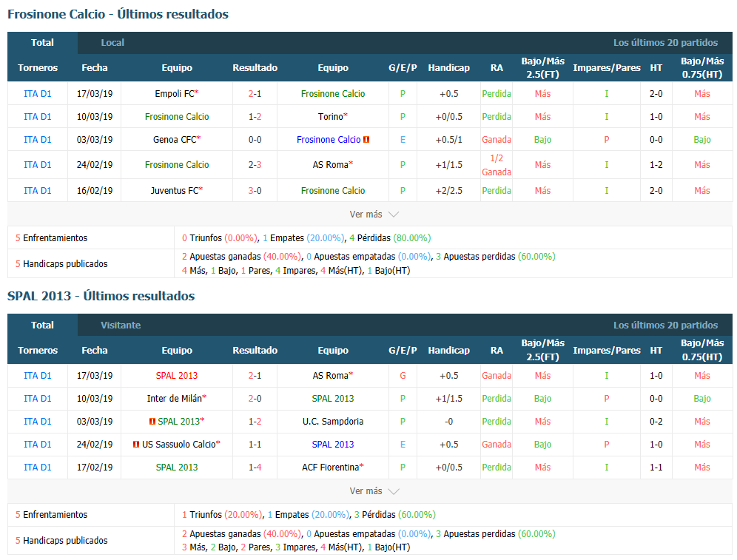Screen dimensions: 737x560
Task: Click the text '1 Triunfos (20.00%)'
Action: click(x=222, y=515)
